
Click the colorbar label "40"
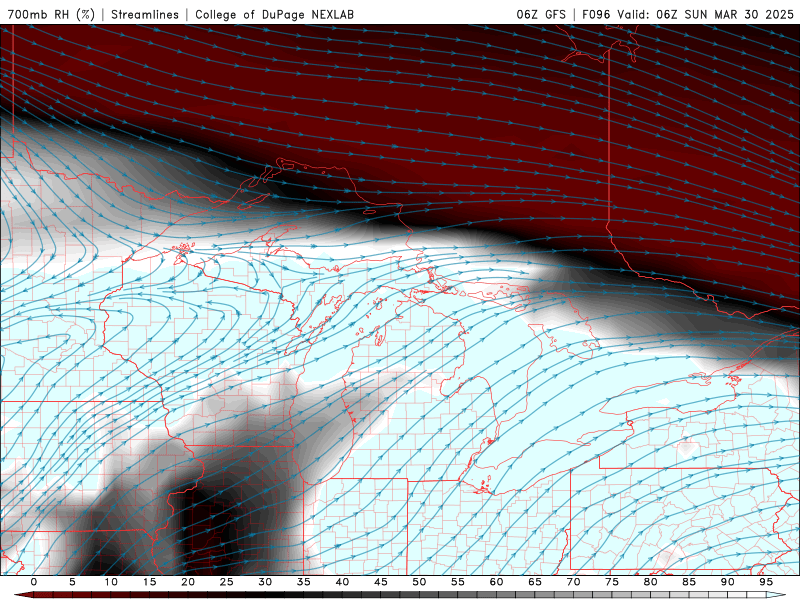(342, 582)
